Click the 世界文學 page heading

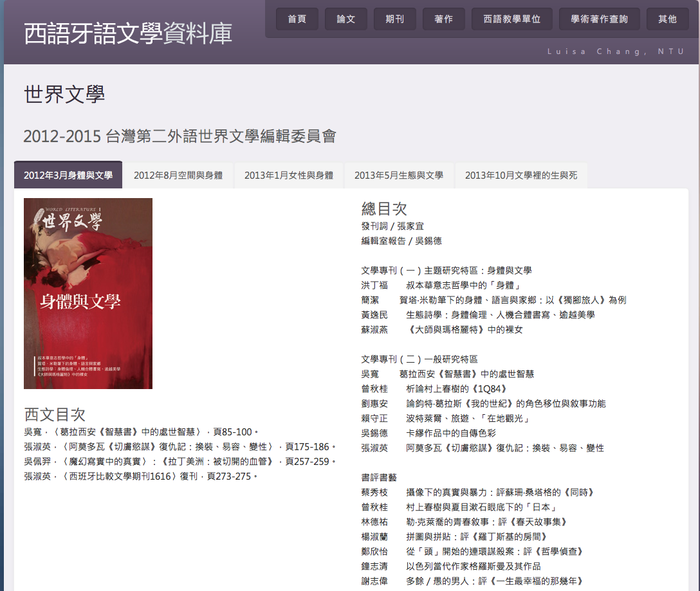click(64, 95)
